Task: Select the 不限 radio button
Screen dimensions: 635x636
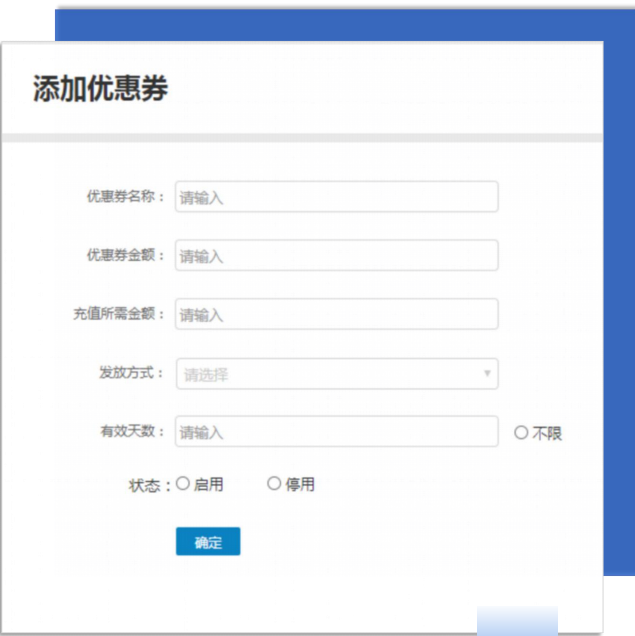Action: [521, 432]
